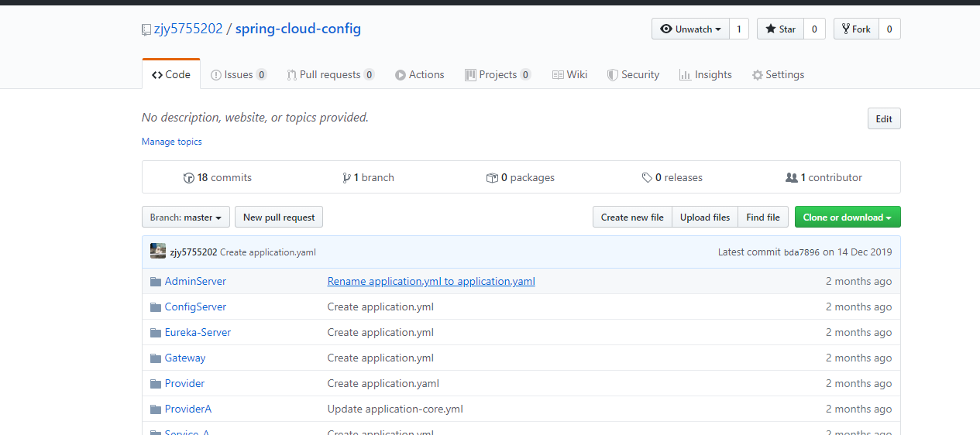The height and width of the screenshot is (435, 980).
Task: Click New pull request button
Action: click(x=279, y=217)
